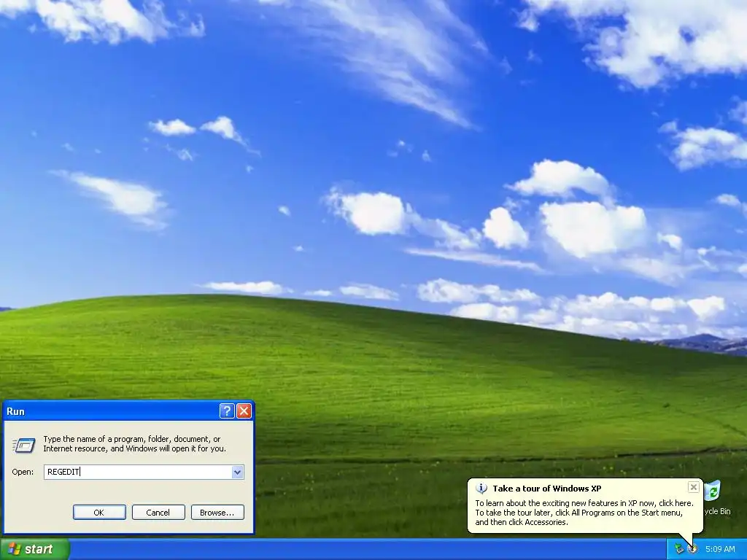Click the Run dialog title bar text
This screenshot has width=747, height=560.
tap(16, 411)
